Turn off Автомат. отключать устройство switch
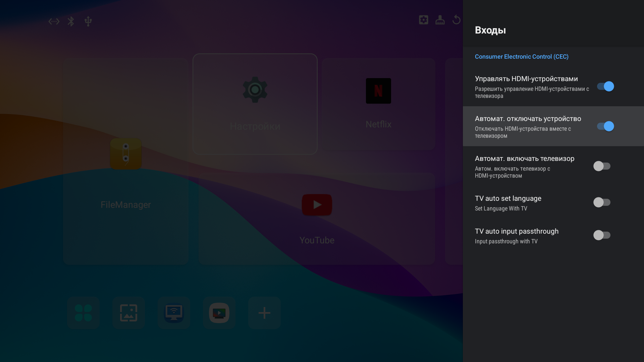This screenshot has width=644, height=362. coord(605,126)
